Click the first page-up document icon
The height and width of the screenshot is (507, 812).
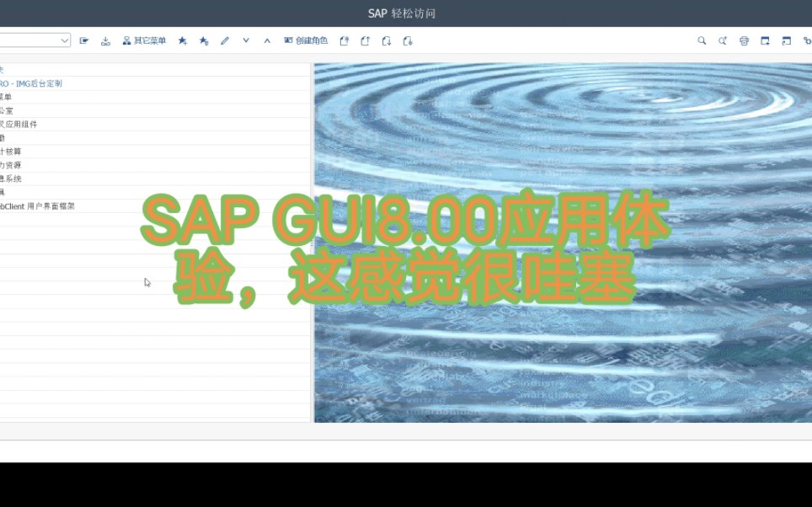coord(345,40)
